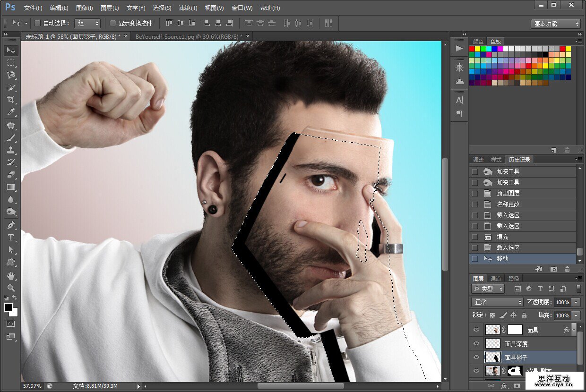This screenshot has width=586, height=392.
Task: Click the foreground color swatch
Action: click(x=9, y=307)
